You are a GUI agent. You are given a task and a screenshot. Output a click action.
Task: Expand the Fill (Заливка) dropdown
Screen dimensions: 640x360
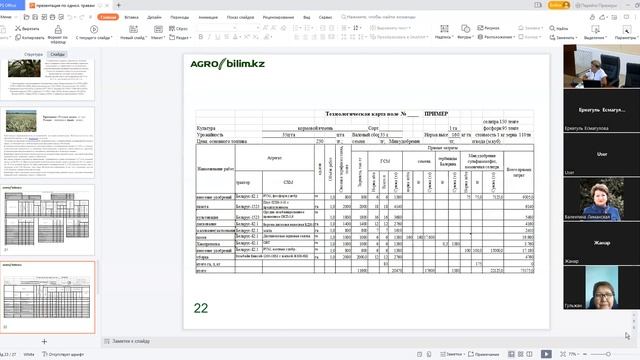point(531,28)
